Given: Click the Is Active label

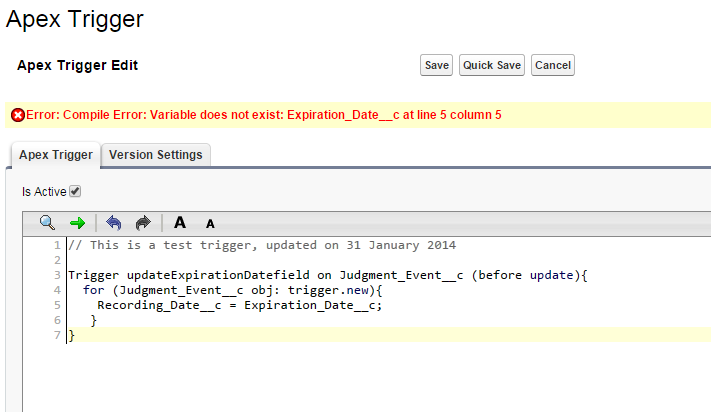Looking at the screenshot, I should 44,192.
